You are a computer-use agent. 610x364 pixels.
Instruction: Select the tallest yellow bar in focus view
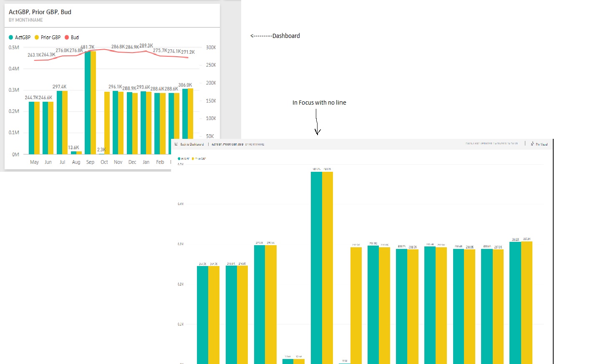pyautogui.click(x=328, y=268)
